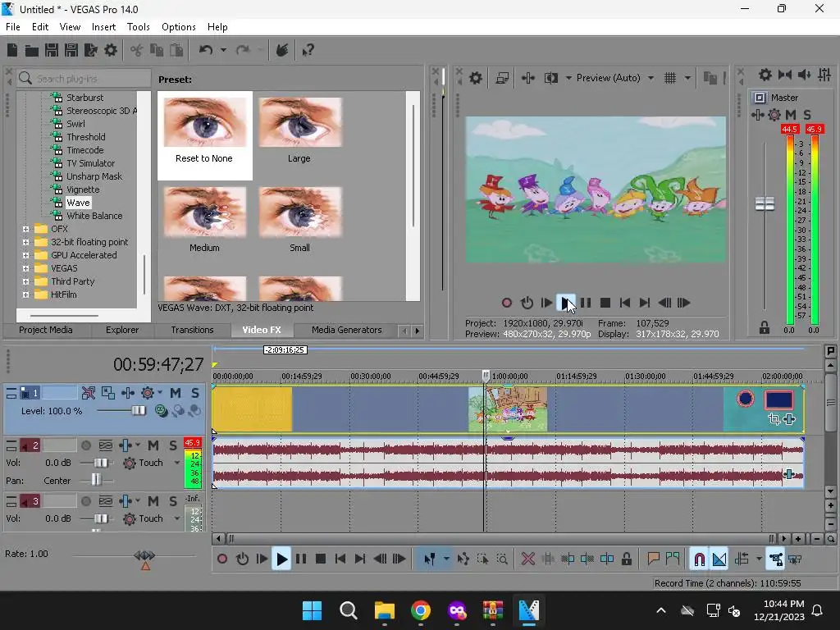Create a new project with toolbar icon
The width and height of the screenshot is (840, 630).
coord(12,50)
